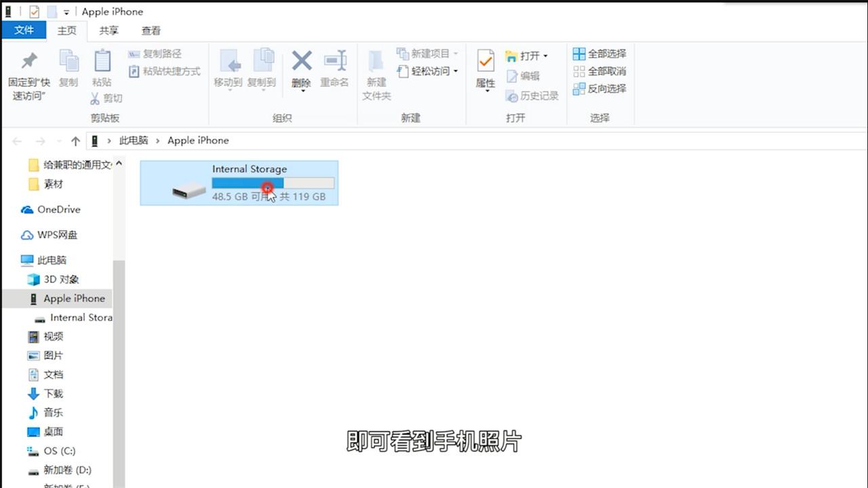Open 下载 folder in sidebar
The width and height of the screenshot is (868, 488).
45,394
